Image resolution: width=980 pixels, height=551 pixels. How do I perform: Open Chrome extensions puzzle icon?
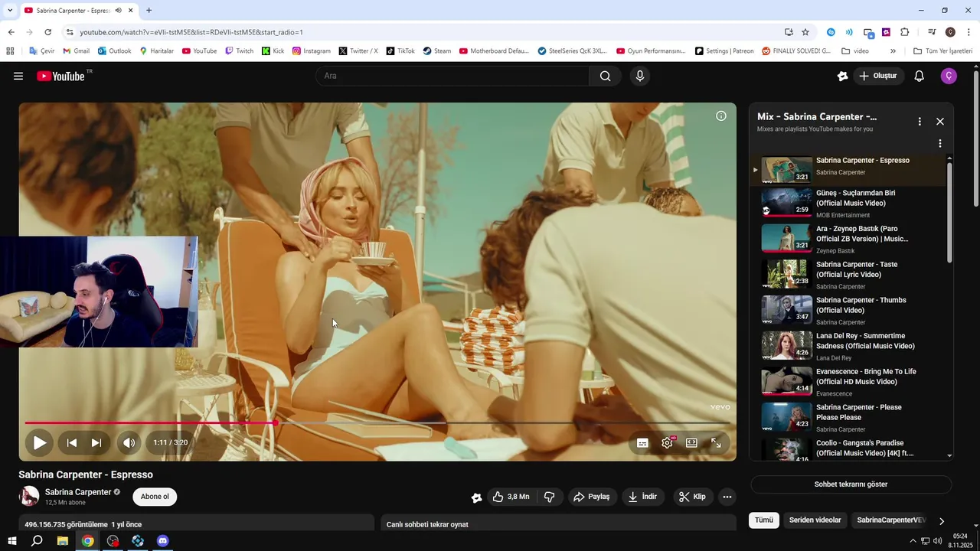tap(904, 32)
